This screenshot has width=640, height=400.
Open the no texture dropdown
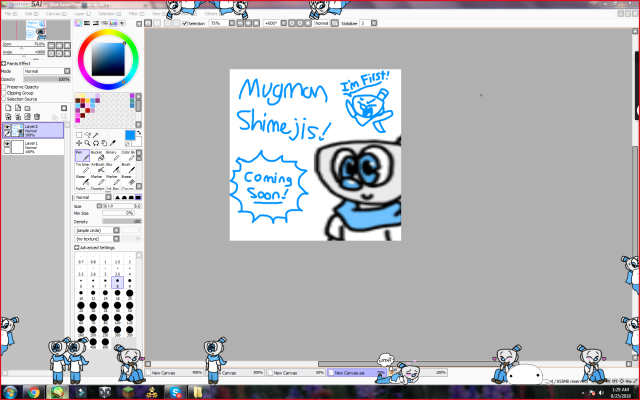coord(97,239)
